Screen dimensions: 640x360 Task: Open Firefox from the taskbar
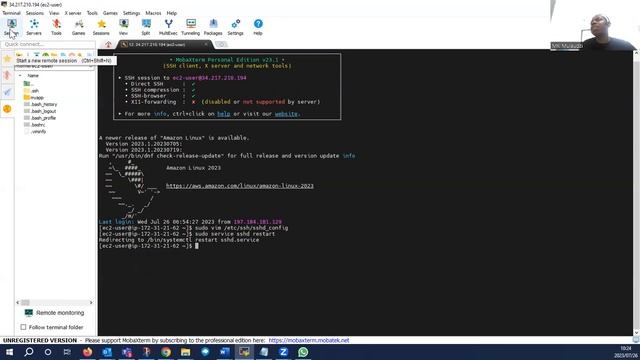coord(87,352)
